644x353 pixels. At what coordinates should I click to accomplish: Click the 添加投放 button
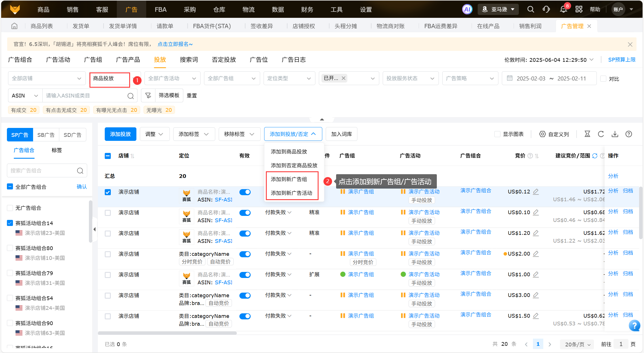120,134
